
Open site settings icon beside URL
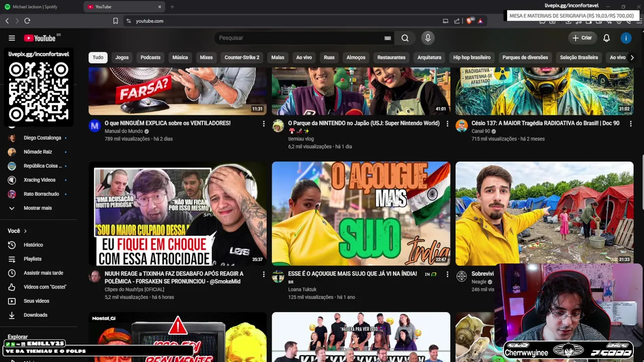coord(128,21)
